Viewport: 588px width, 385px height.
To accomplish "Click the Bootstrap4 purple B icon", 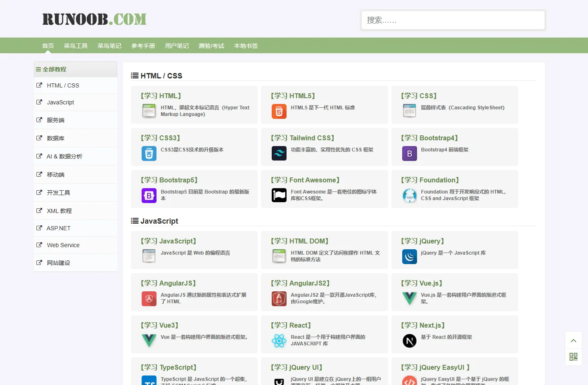I will (409, 154).
